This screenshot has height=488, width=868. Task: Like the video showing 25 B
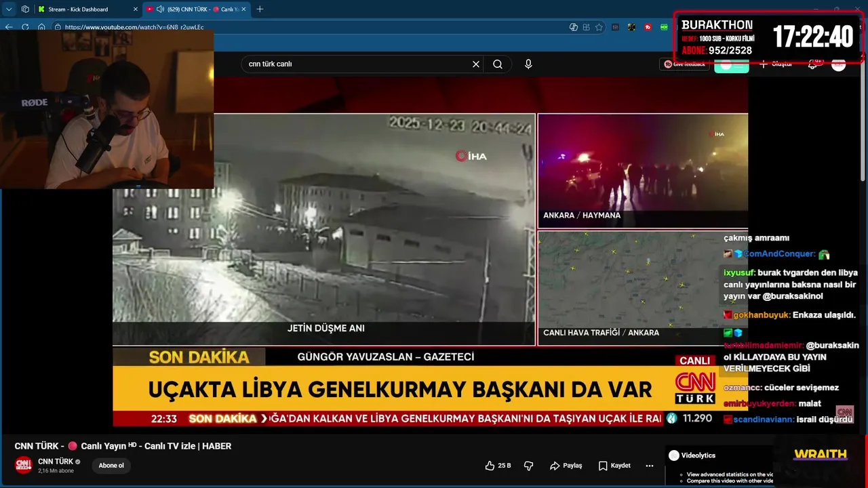click(498, 466)
